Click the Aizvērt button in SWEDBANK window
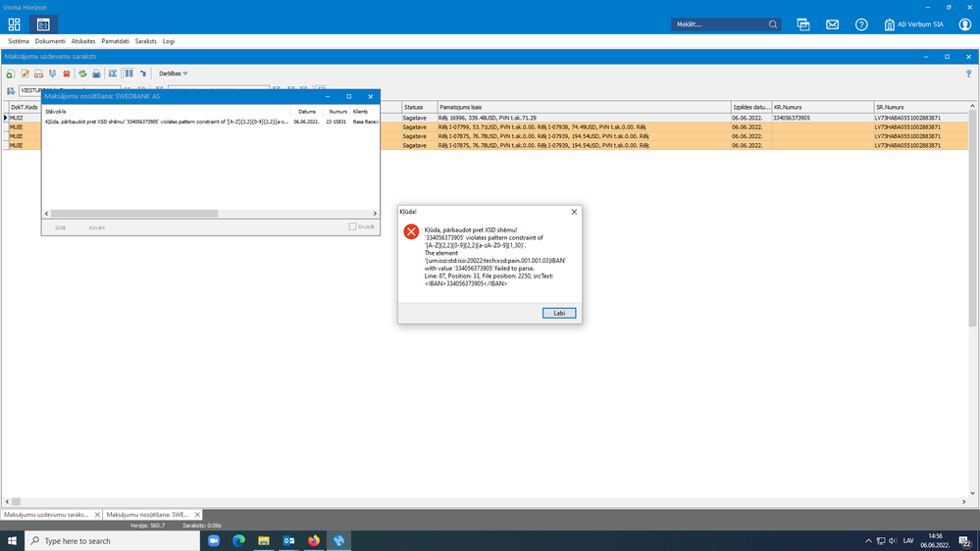 [x=97, y=228]
